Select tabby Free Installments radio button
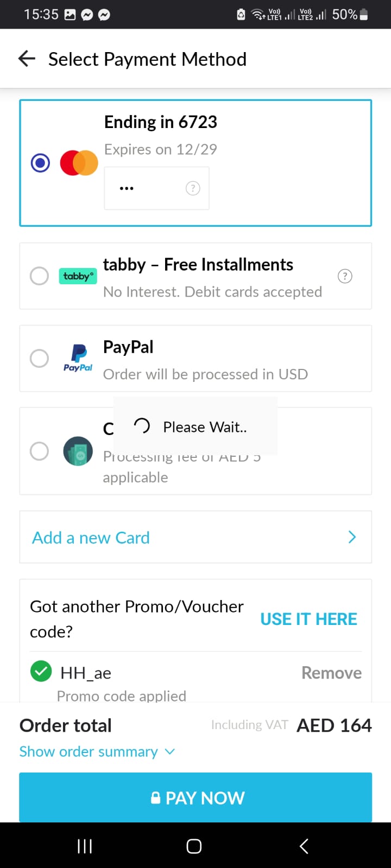Image resolution: width=391 pixels, height=868 pixels. point(39,276)
